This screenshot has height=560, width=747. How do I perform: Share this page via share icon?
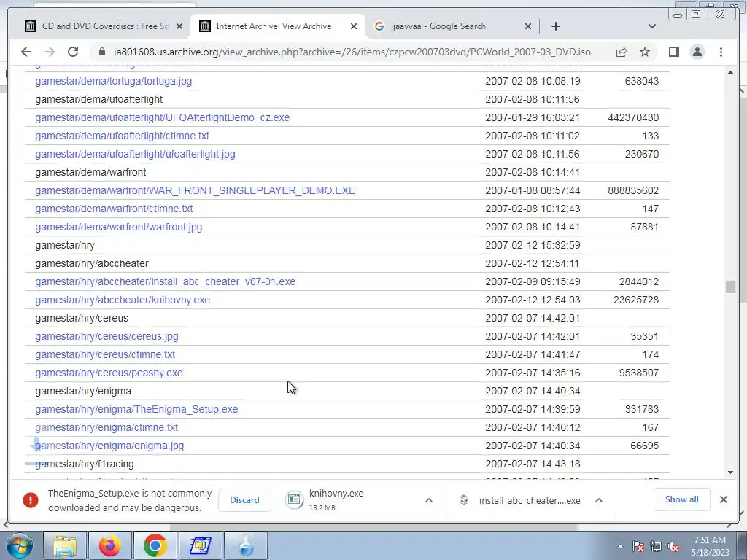point(622,52)
